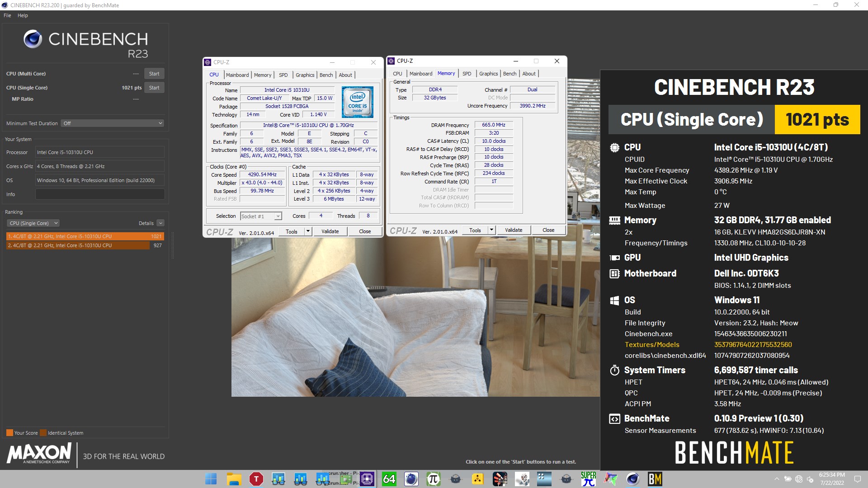
Task: Open the Help menu
Action: point(23,15)
